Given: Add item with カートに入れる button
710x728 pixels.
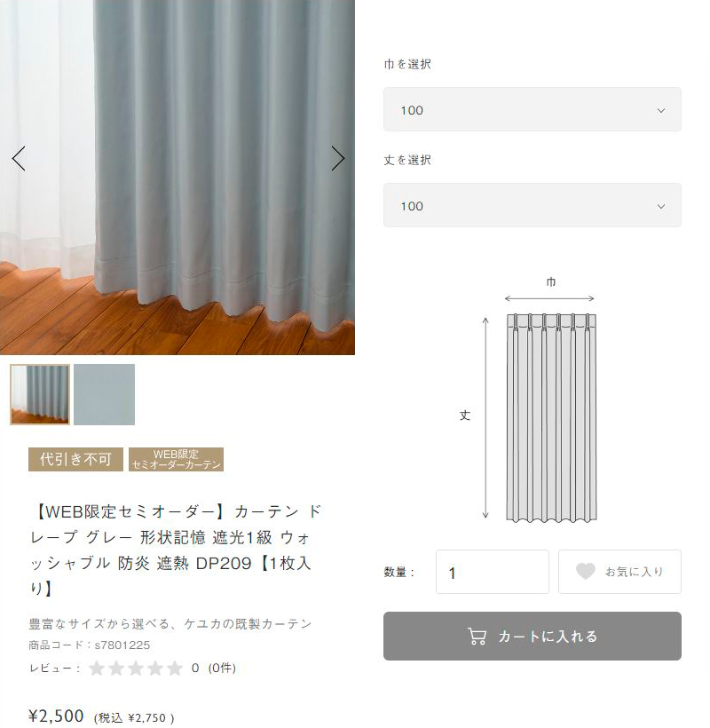Looking at the screenshot, I should (532, 636).
